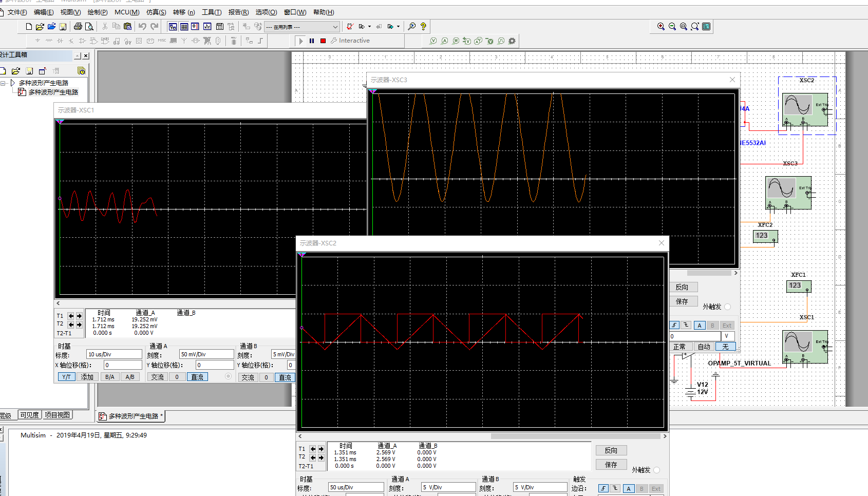Open the 仿真(S) menu
The height and width of the screenshot is (496, 868).
coord(156,12)
